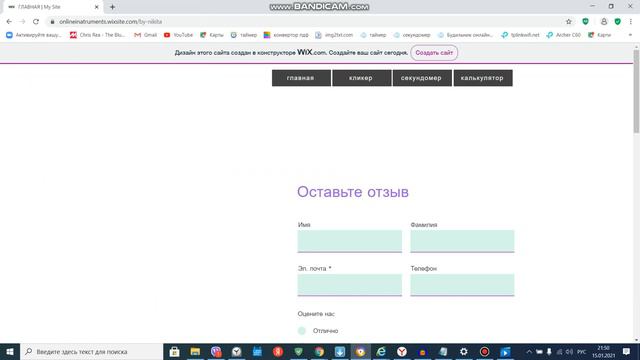
Task: Open the tplinkwifi.net bookmark
Action: point(520,35)
